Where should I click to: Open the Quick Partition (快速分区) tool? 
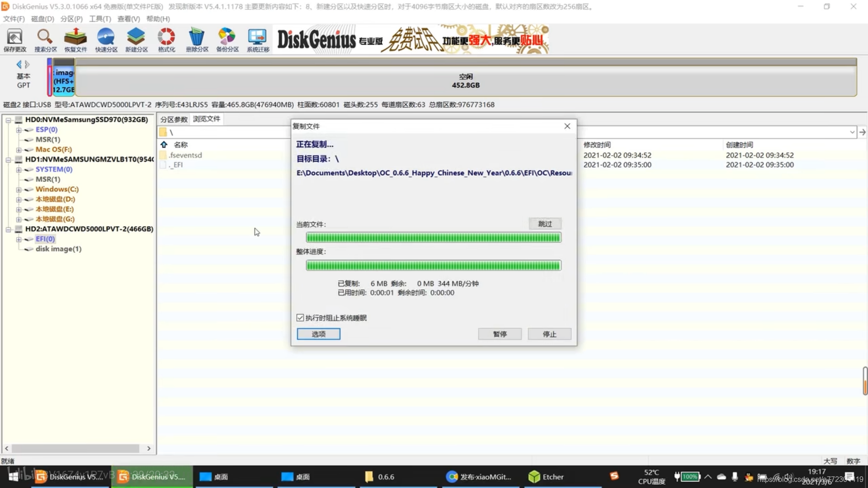click(x=106, y=40)
